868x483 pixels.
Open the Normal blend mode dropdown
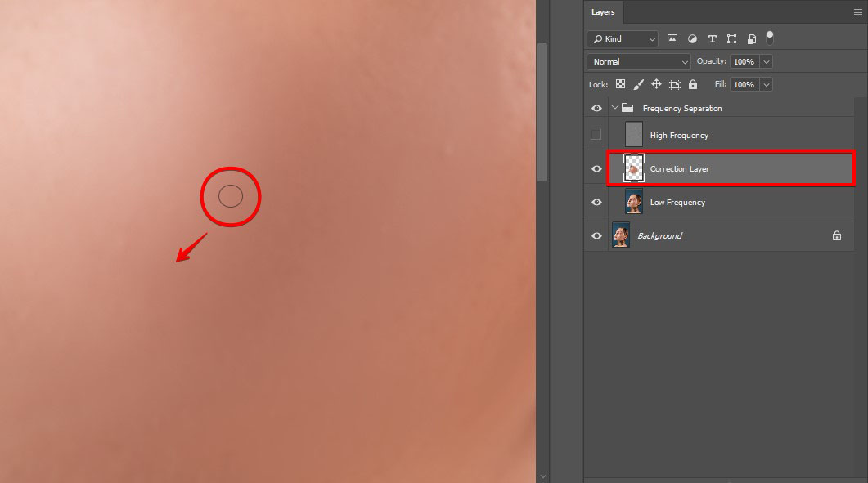click(x=639, y=61)
